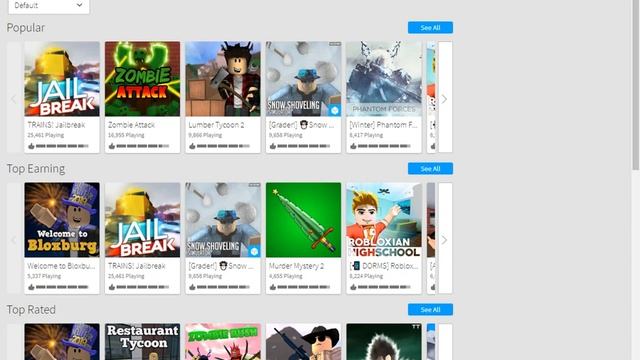
Task: Advance the Top Earning carousel with right arrow
Action: click(444, 240)
